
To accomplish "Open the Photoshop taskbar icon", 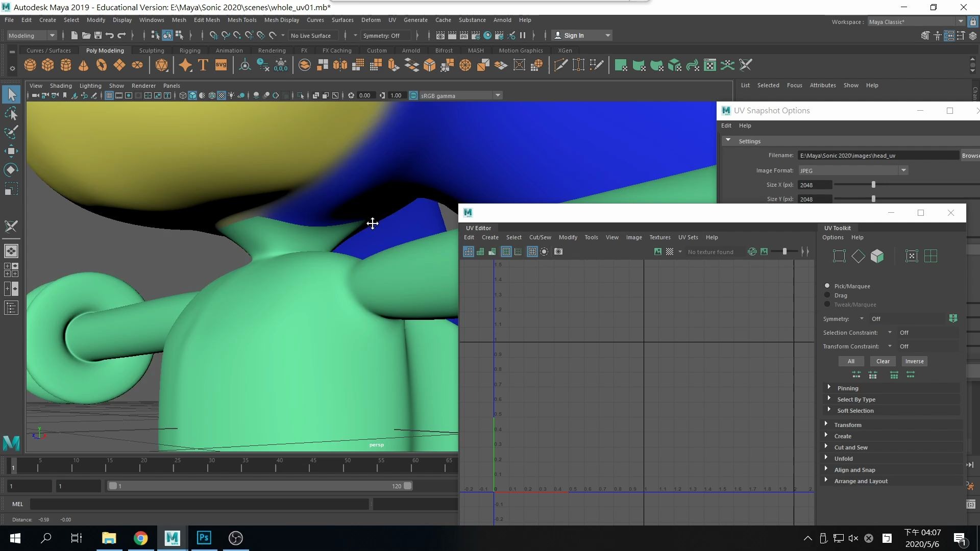I will click(x=204, y=538).
